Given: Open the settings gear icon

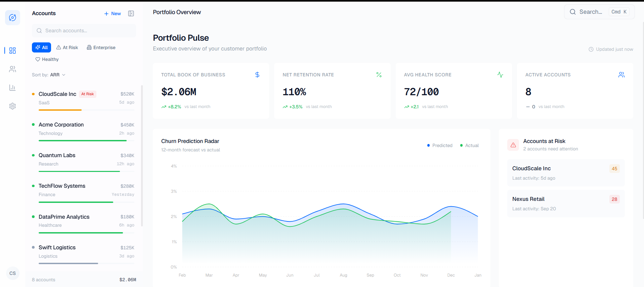Looking at the screenshot, I should tap(12, 106).
